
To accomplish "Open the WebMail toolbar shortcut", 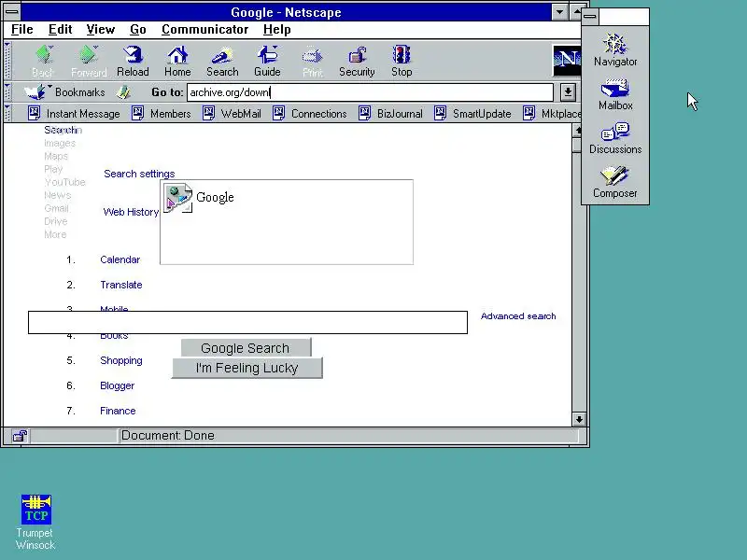I will pyautogui.click(x=232, y=113).
